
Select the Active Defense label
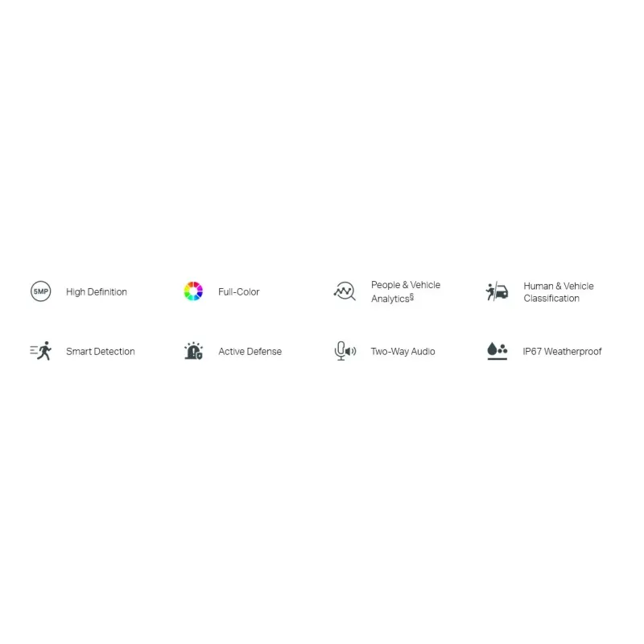coord(250,352)
